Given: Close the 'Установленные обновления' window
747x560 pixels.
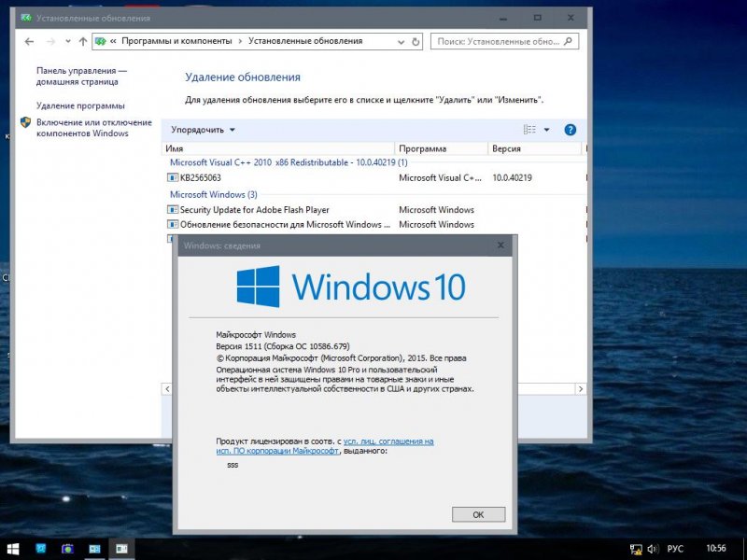Looking at the screenshot, I should tap(571, 18).
